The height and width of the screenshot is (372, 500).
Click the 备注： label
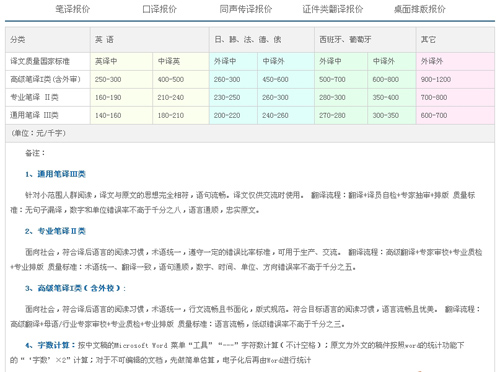(x=35, y=153)
